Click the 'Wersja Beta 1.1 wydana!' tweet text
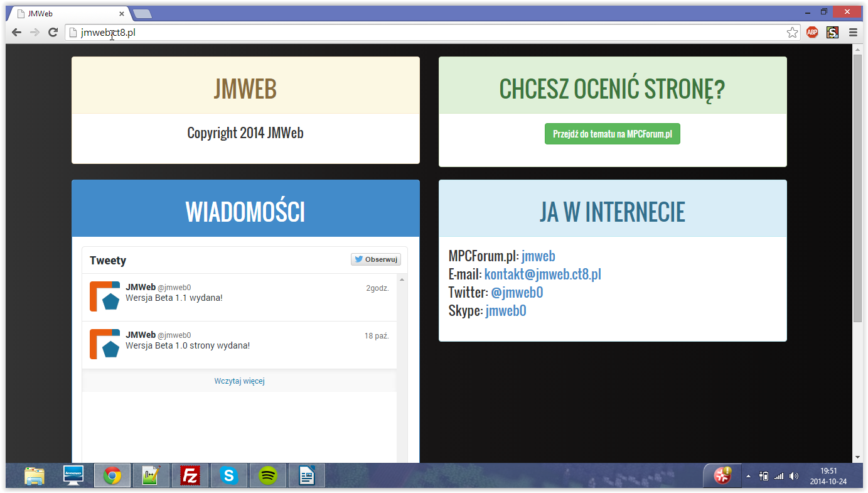Screen dimensions: 868x493 174,298
